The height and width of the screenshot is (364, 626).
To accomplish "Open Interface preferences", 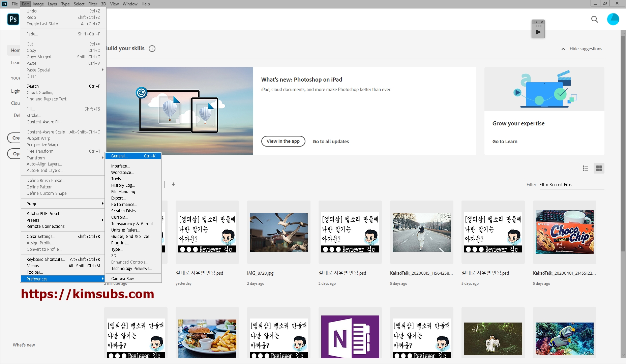I will [133, 166].
